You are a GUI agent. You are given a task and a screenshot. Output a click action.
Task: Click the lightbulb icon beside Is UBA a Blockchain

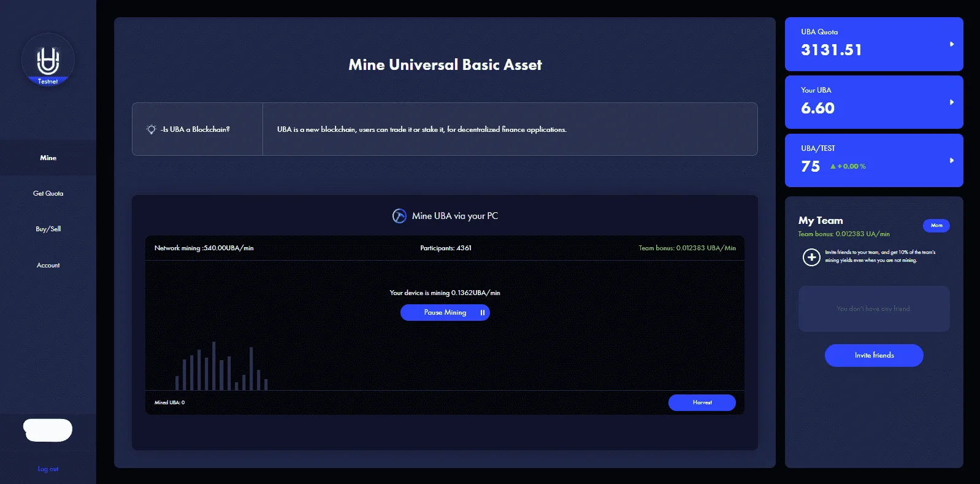click(x=151, y=129)
